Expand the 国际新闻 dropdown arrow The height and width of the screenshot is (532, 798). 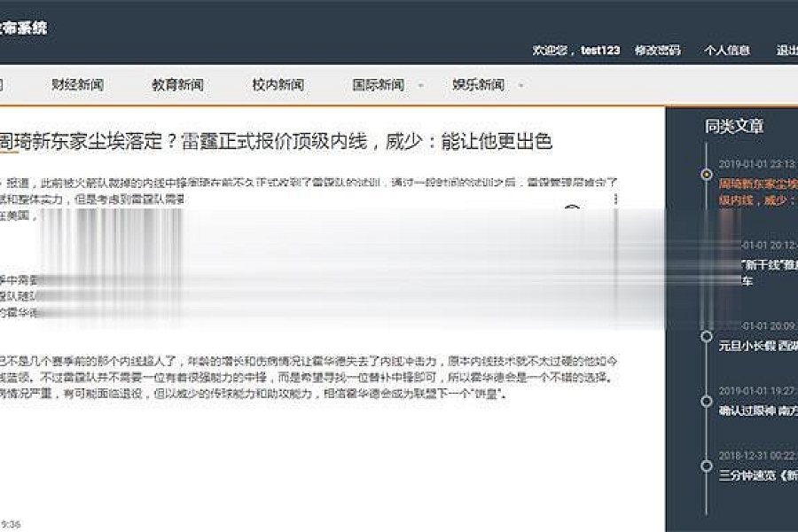click(x=420, y=85)
